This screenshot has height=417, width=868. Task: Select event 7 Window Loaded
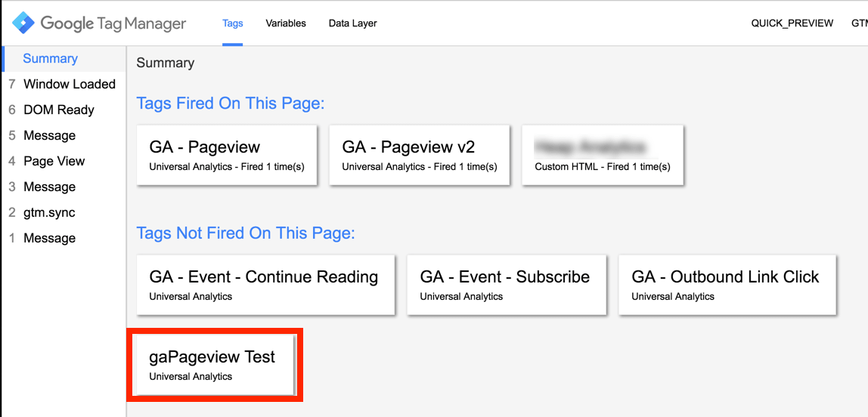pyautogui.click(x=64, y=84)
